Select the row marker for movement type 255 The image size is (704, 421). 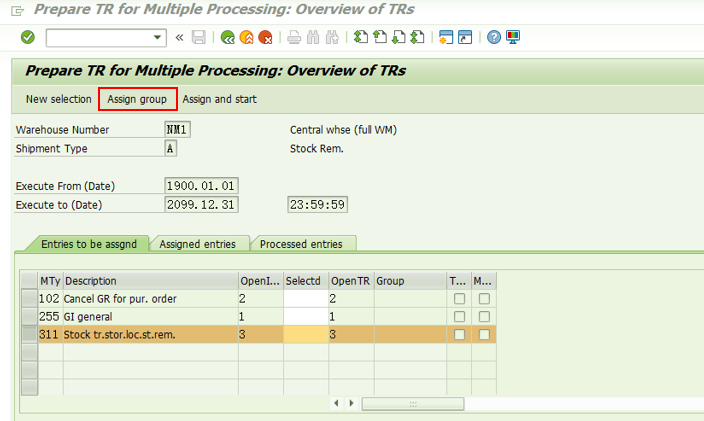point(29,316)
